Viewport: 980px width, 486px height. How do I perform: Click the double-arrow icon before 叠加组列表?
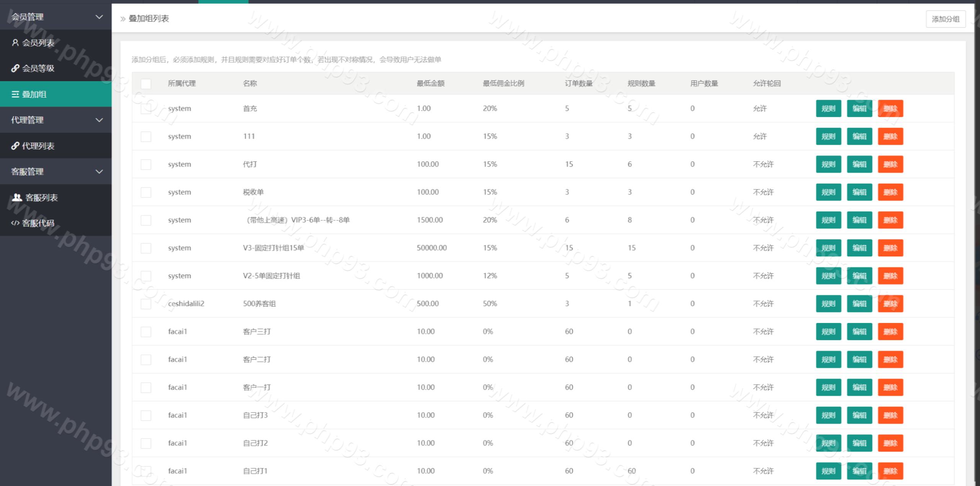pyautogui.click(x=122, y=19)
